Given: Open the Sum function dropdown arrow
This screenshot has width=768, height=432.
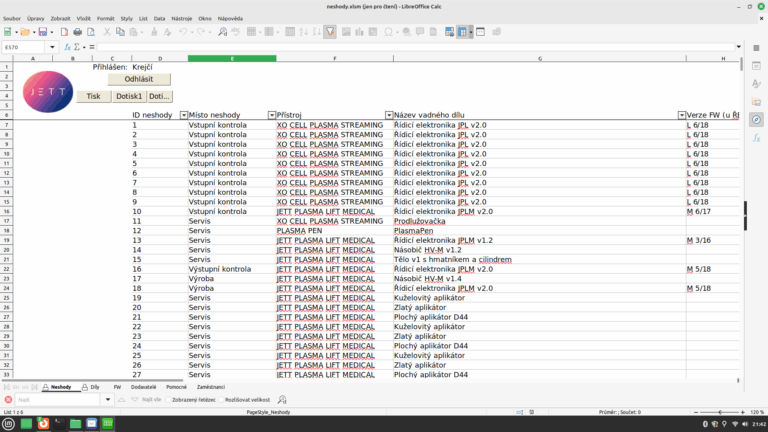Looking at the screenshot, I should [84, 47].
